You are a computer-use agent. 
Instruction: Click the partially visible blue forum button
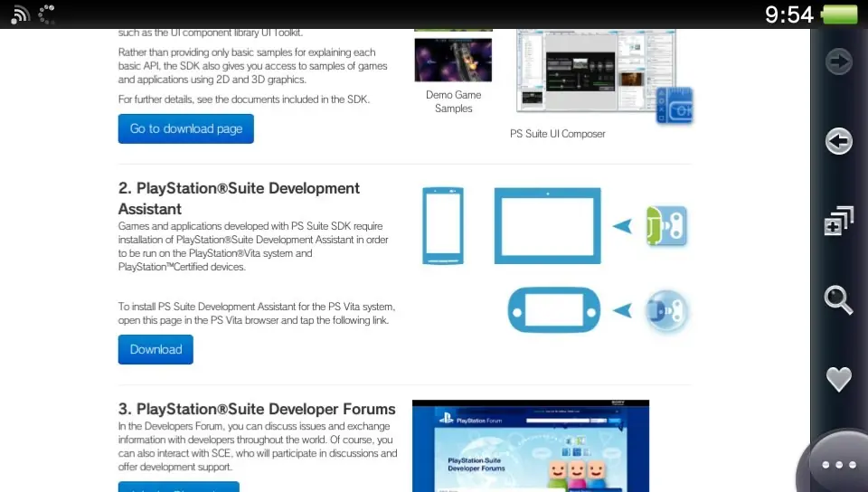(x=179, y=487)
